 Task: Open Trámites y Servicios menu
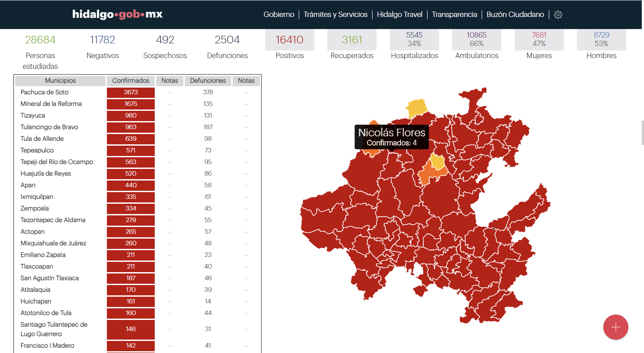335,15
